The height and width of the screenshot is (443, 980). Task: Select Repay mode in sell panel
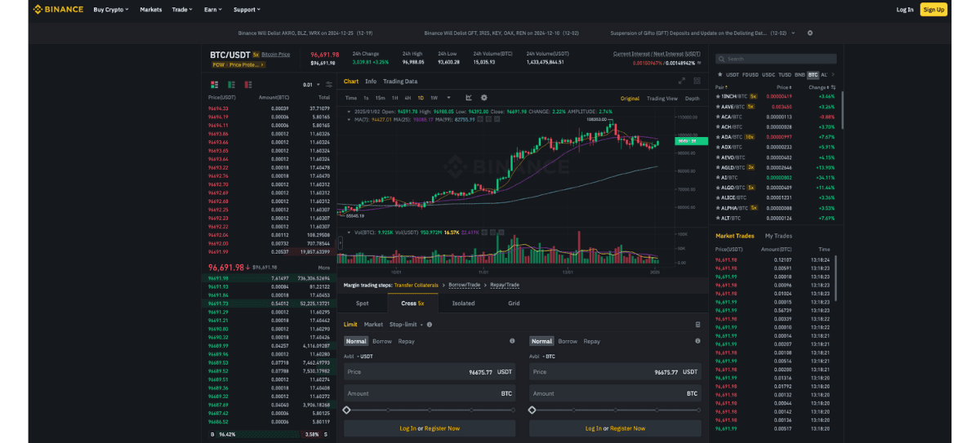(x=592, y=341)
